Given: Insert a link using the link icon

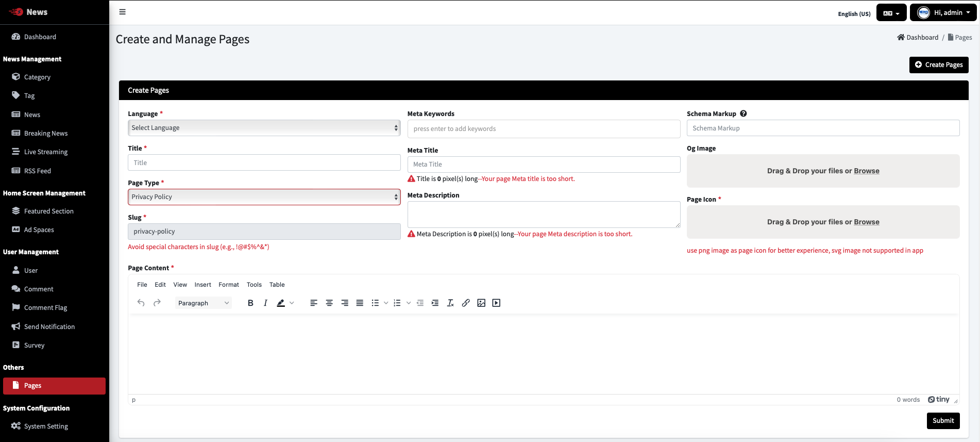Looking at the screenshot, I should (466, 303).
